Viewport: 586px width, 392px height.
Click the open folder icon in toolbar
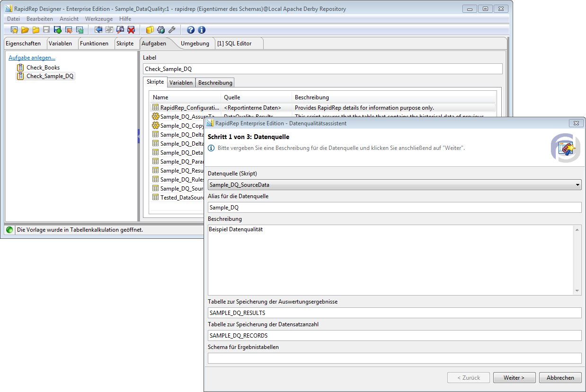click(25, 30)
